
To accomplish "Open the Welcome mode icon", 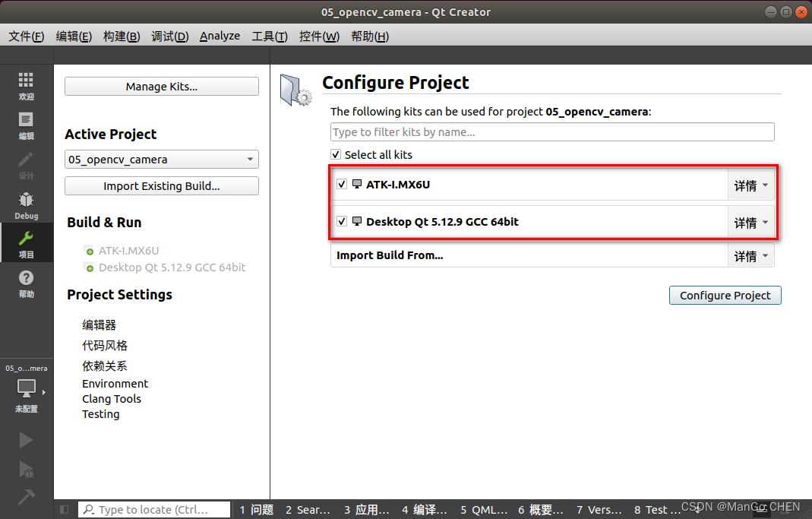I will click(26, 81).
